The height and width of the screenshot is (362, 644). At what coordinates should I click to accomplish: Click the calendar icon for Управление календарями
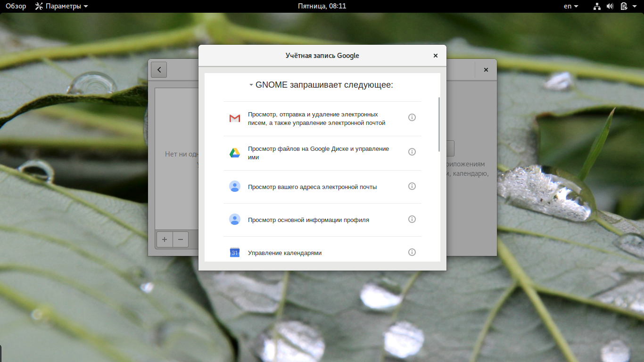[x=235, y=253]
